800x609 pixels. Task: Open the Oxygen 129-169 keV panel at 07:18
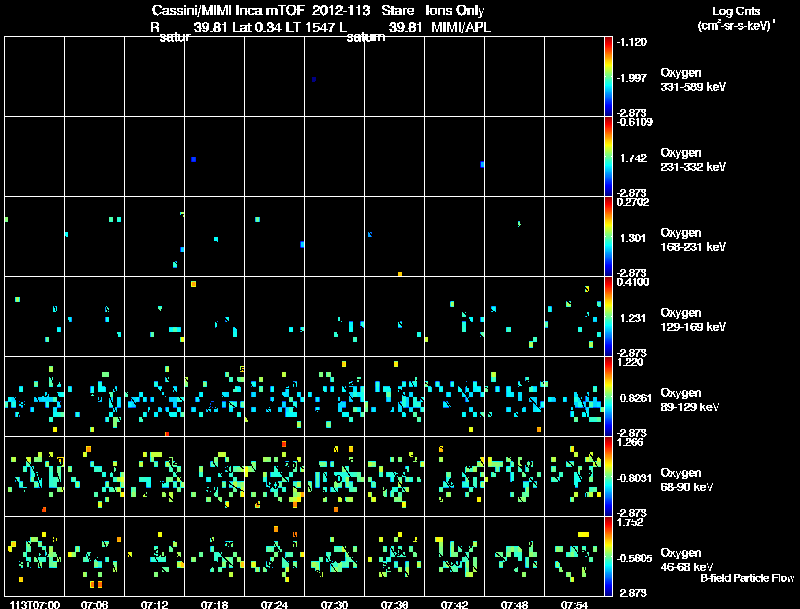point(214,317)
